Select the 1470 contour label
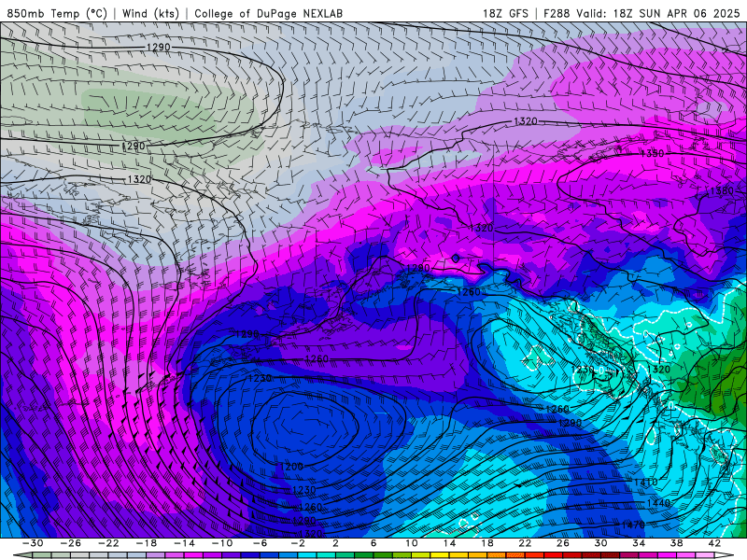The height and width of the screenshot is (560, 747). point(633,525)
